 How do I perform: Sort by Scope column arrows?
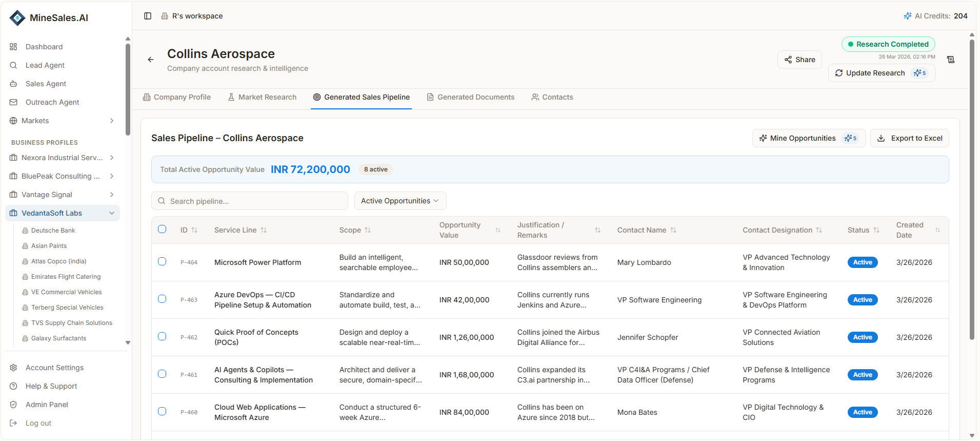(x=368, y=230)
